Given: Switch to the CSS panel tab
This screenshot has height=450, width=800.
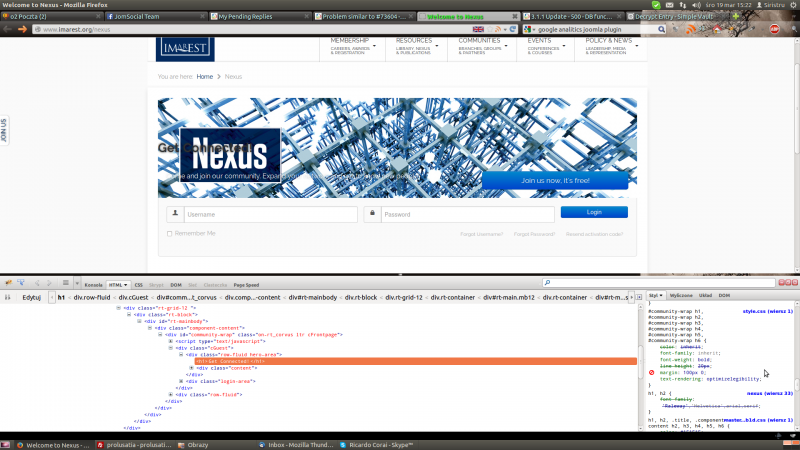Looking at the screenshot, I should (x=138, y=285).
